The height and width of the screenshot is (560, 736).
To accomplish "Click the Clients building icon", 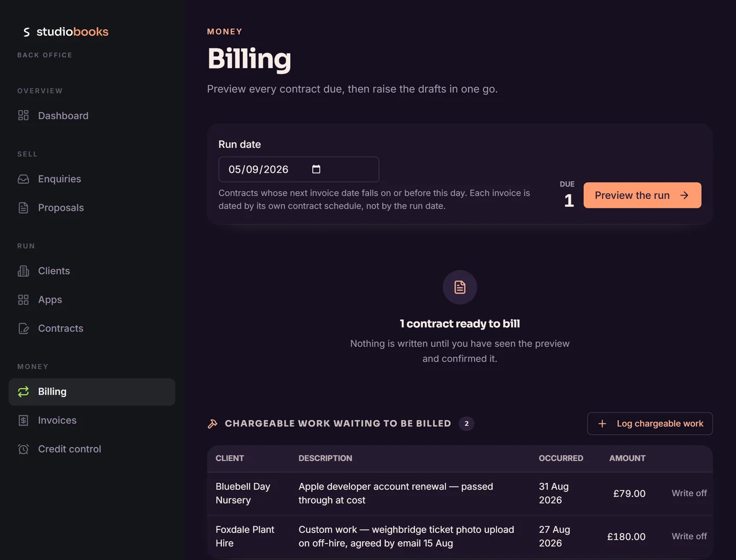I will click(x=23, y=271).
